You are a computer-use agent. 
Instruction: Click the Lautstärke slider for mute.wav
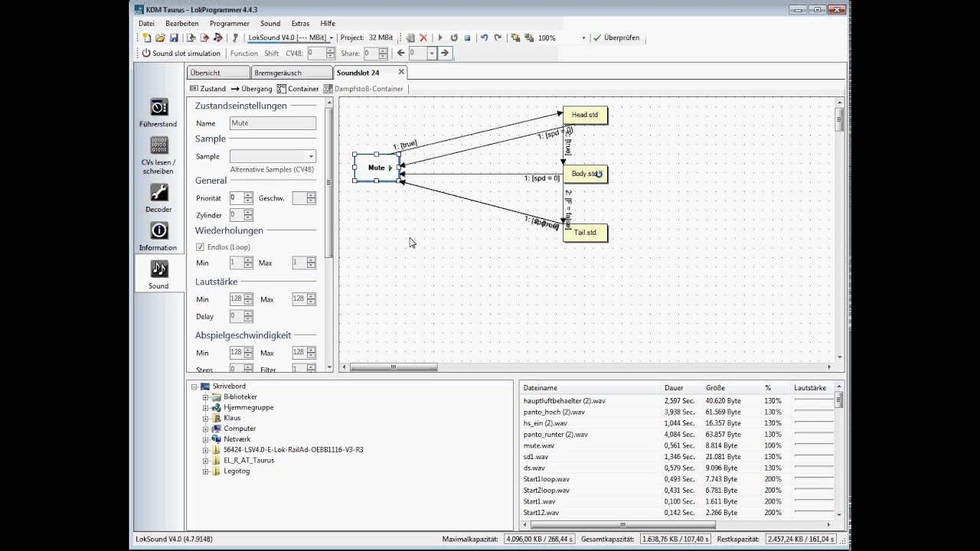click(x=813, y=445)
